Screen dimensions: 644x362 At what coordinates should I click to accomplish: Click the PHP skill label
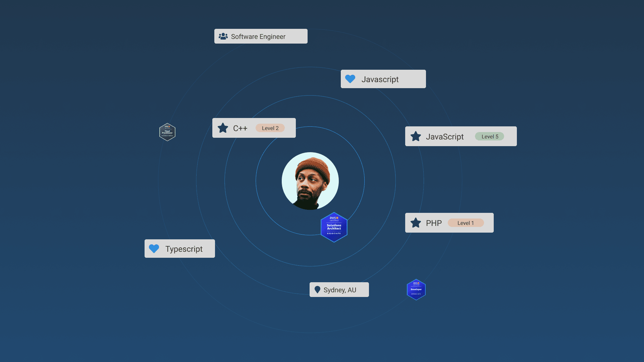coord(434,223)
